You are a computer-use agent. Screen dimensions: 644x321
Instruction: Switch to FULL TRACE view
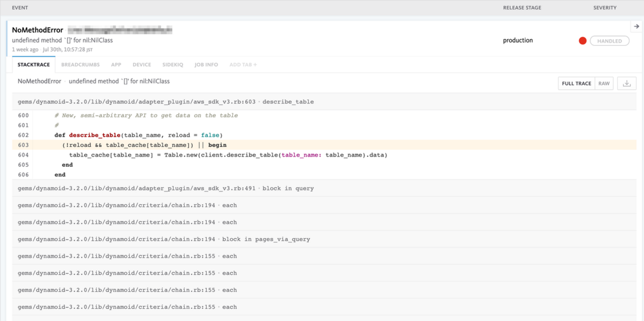tap(576, 84)
